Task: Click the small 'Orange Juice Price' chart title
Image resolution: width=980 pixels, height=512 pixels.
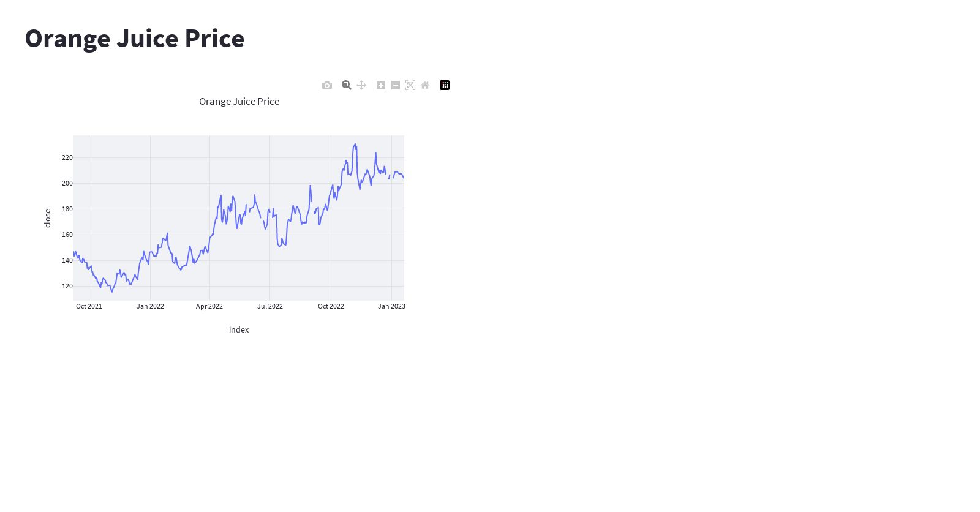Action: [x=239, y=102]
